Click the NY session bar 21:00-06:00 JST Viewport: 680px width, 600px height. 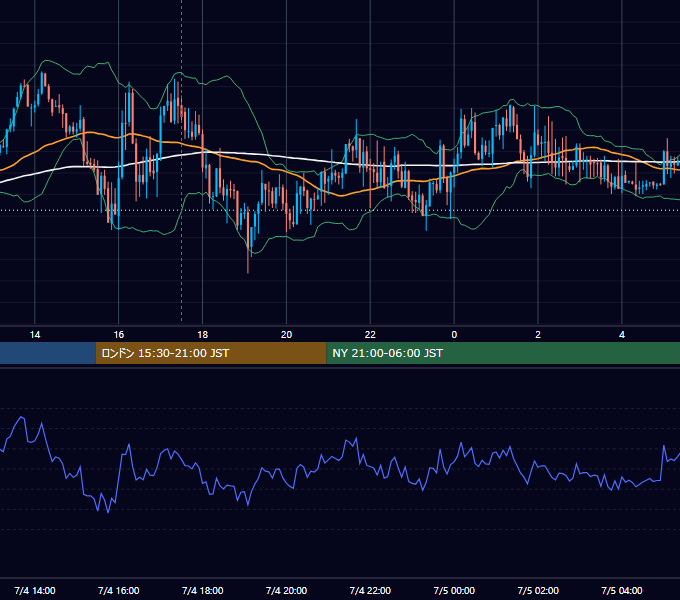tap(503, 353)
